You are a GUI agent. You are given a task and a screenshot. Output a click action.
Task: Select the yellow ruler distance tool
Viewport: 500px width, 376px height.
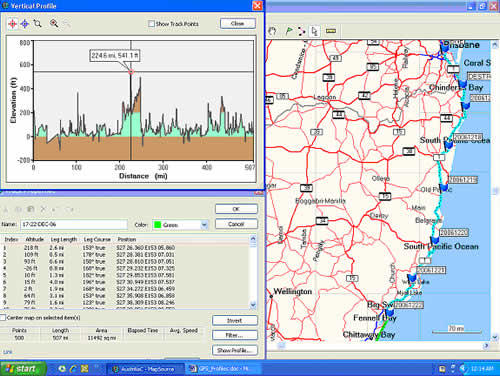pyautogui.click(x=330, y=31)
